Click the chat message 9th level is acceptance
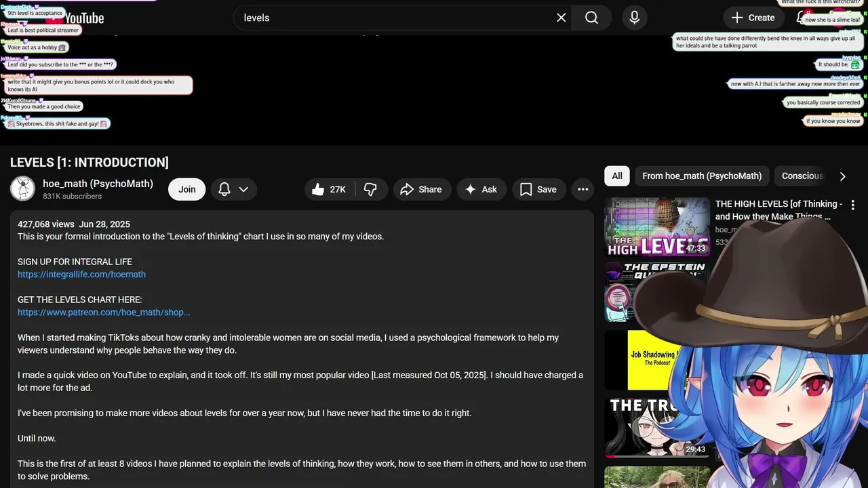The height and width of the screenshot is (488, 868). [x=35, y=13]
